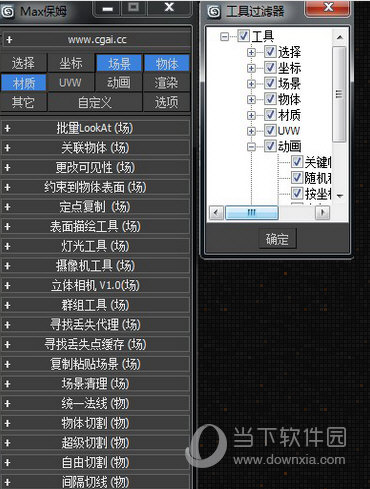Close the Max保姆 window
370x489 pixels.
(169, 8)
